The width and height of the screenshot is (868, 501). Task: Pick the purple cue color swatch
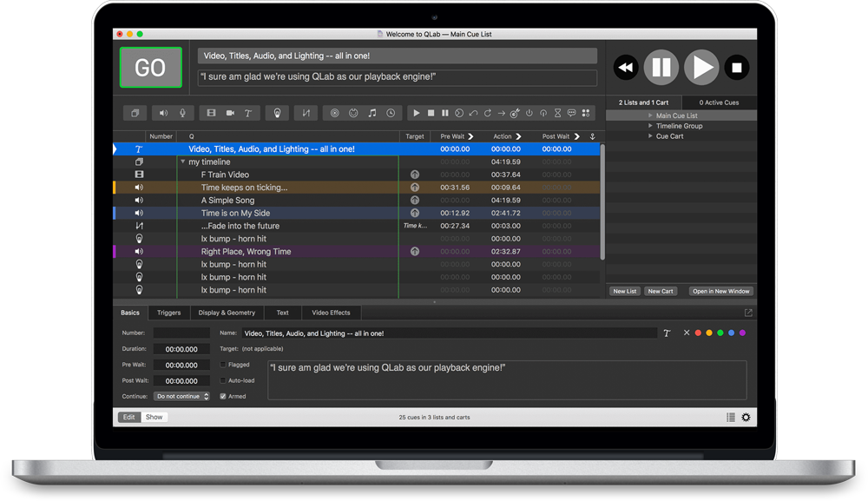click(x=742, y=333)
